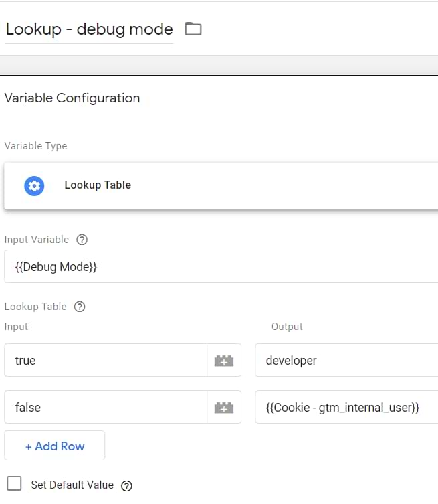Click the Output column header
Screen dimensions: 438x504
pos(287,327)
